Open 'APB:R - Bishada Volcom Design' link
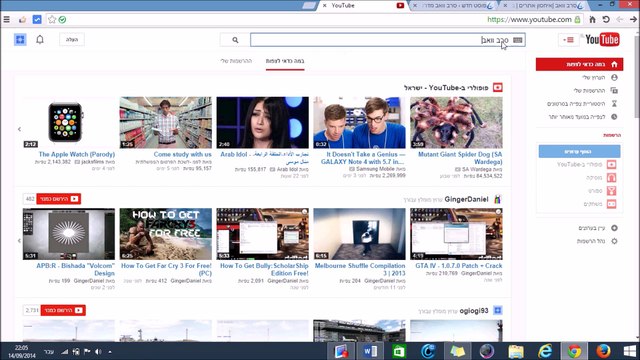640x360 pixels. click(76, 269)
